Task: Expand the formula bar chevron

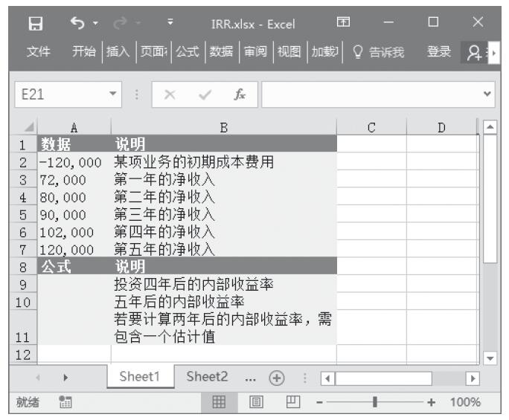Action: (487, 95)
